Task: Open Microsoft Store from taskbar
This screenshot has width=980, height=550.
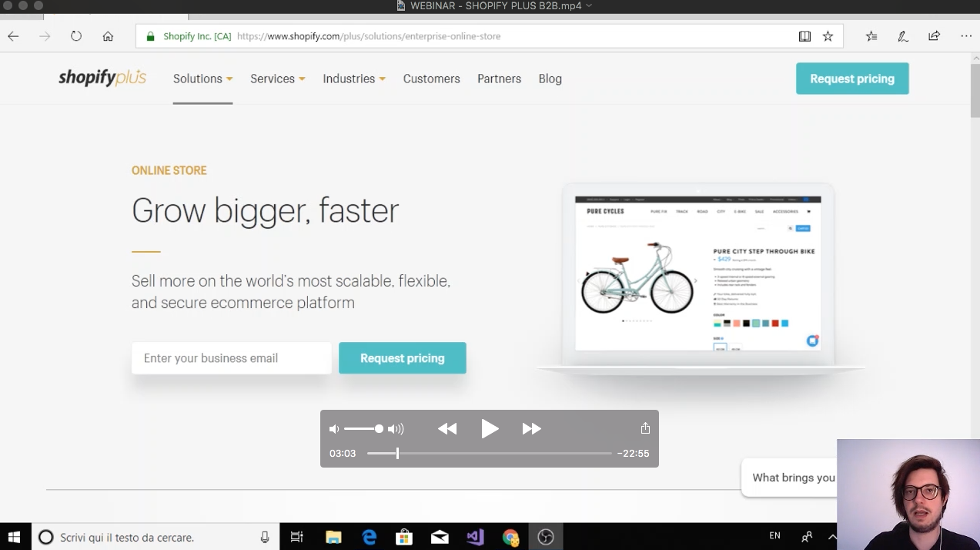Action: (404, 537)
